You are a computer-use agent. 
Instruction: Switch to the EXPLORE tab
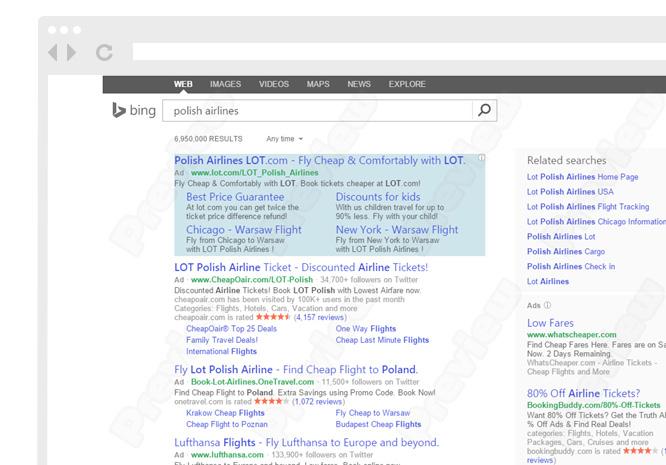coord(407,84)
